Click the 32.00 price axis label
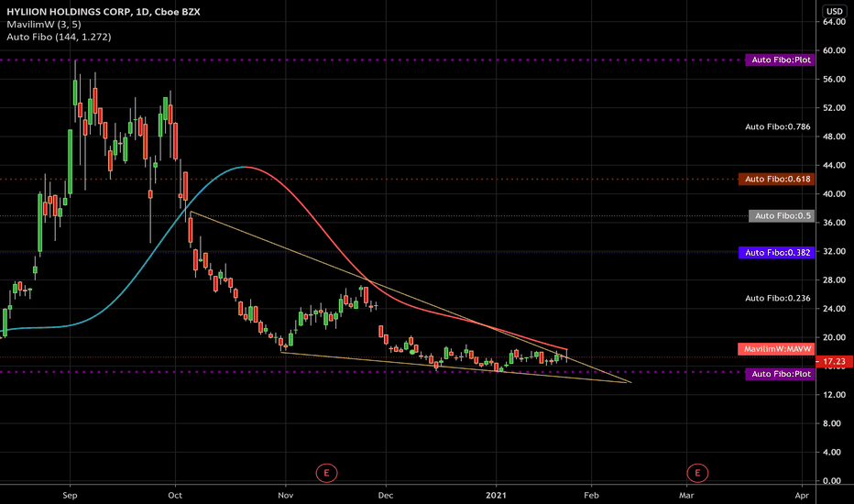This screenshot has height=504, width=854. pos(835,251)
